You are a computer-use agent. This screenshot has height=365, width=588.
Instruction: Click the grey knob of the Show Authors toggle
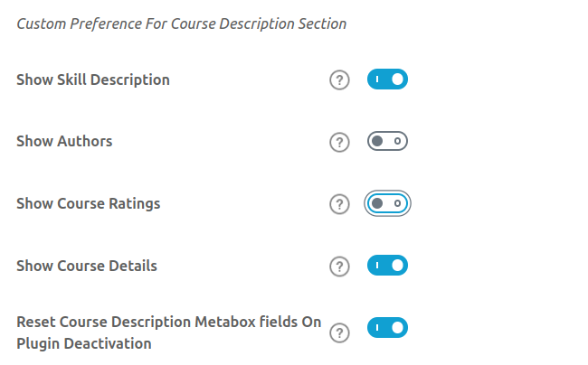(x=377, y=141)
